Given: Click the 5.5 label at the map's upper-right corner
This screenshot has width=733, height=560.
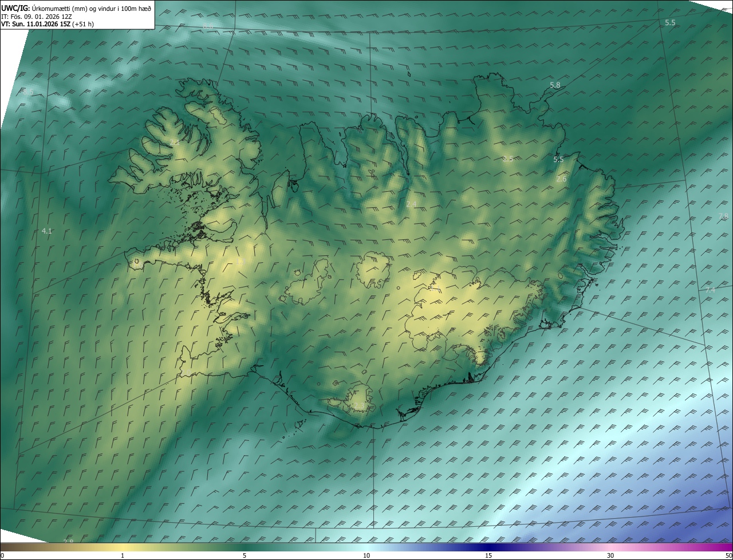Looking at the screenshot, I should (x=670, y=22).
